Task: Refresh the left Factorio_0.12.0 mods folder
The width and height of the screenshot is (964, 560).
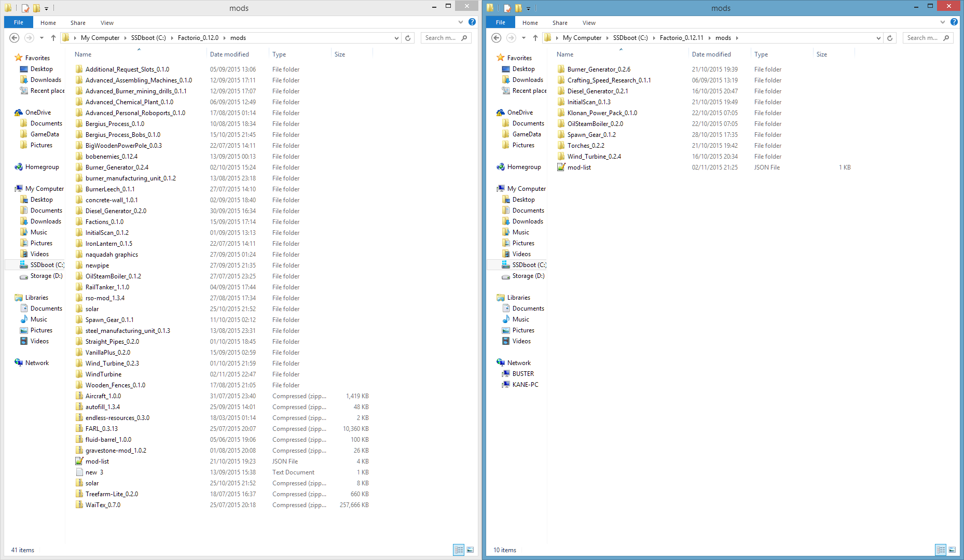Action: [408, 38]
